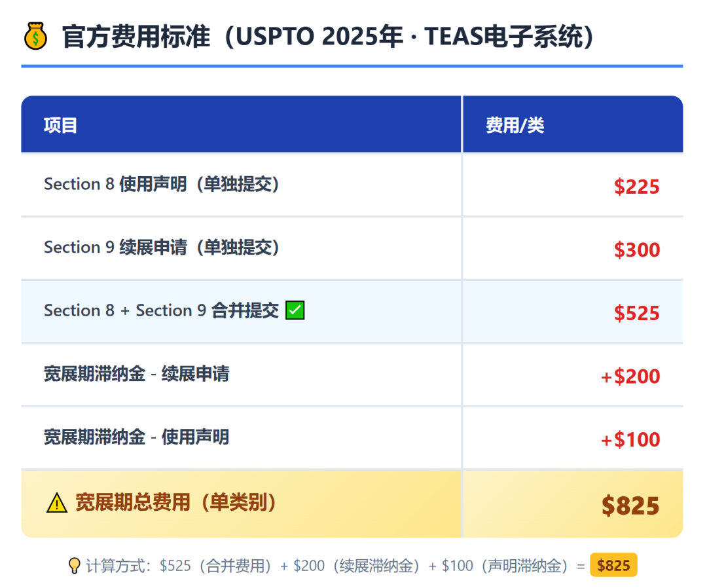Click the 宽展期滞纳金 - 使用声明 row label
This screenshot has height=588, width=707.
[137, 437]
